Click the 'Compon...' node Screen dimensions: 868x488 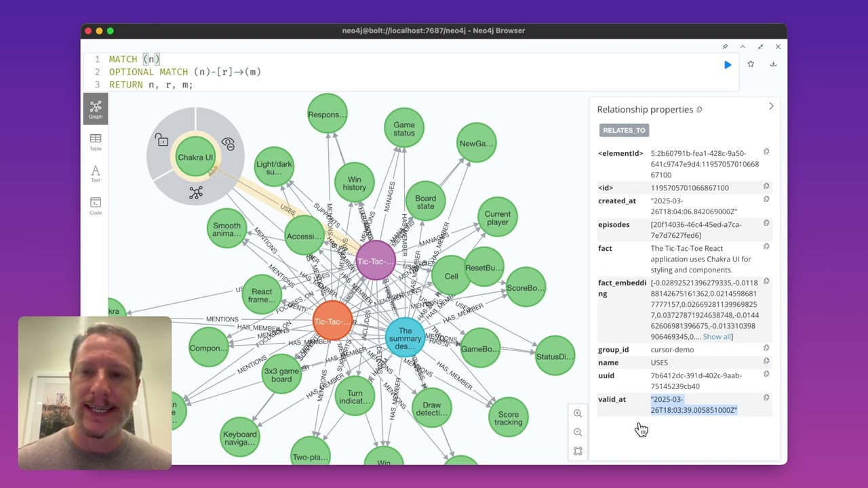[209, 348]
